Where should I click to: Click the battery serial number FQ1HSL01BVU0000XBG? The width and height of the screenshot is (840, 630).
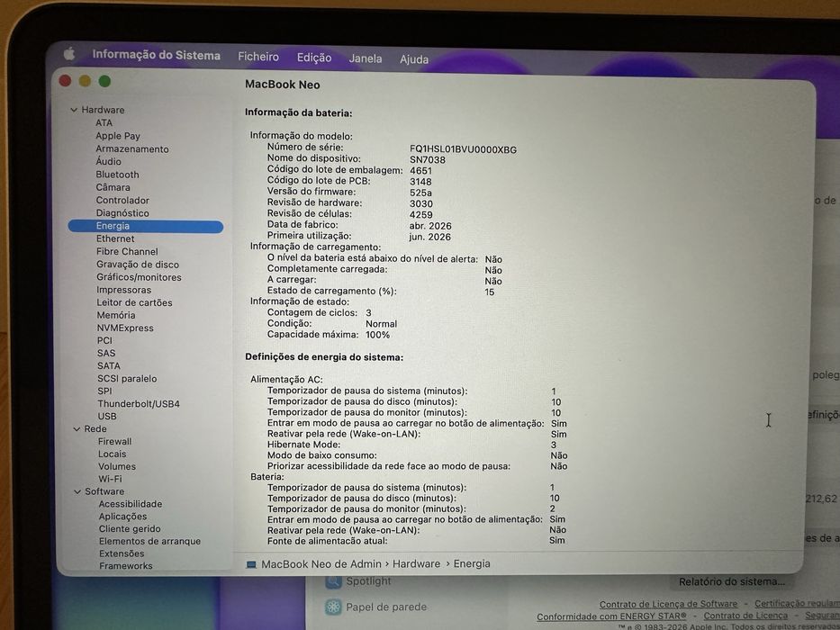click(x=463, y=149)
